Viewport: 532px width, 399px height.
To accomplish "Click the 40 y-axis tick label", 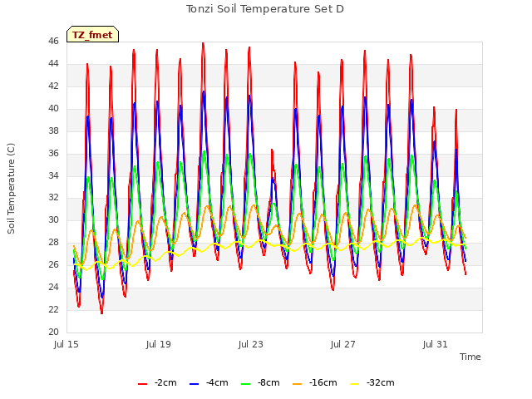I will [x=53, y=109].
